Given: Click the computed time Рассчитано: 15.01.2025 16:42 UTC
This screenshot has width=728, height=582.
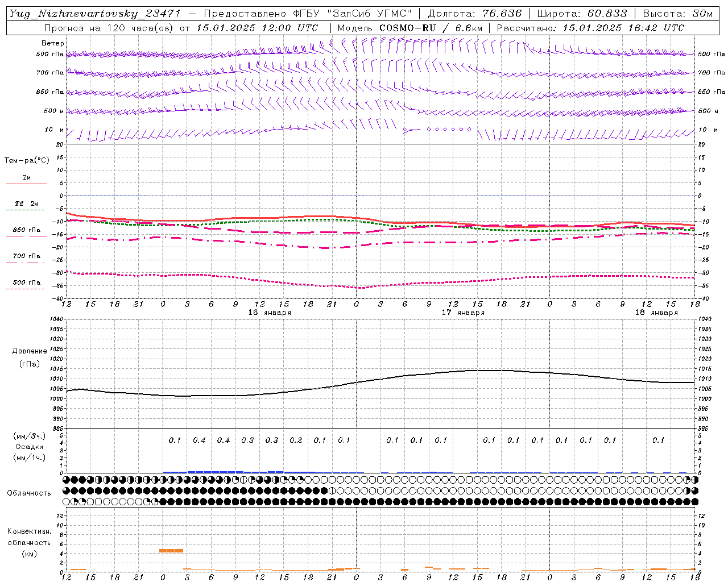Looking at the screenshot, I should pyautogui.click(x=590, y=28).
